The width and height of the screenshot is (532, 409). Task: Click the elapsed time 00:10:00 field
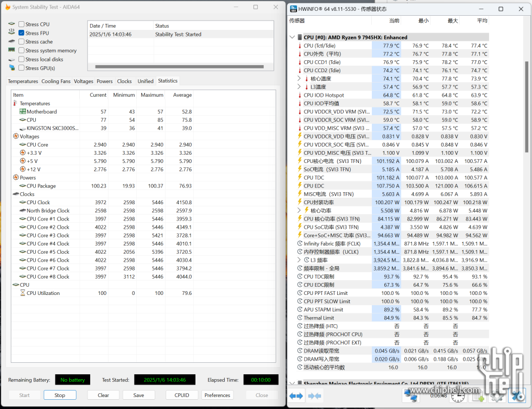coord(261,380)
